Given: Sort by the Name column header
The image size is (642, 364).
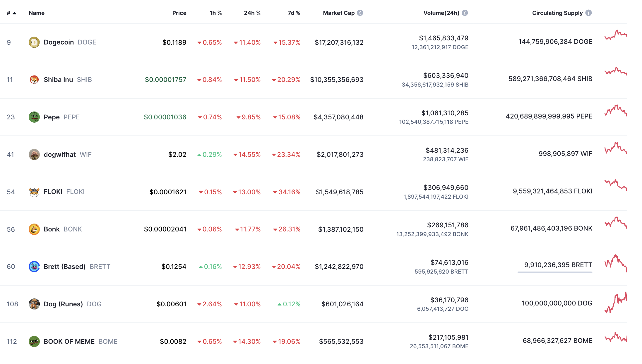Looking at the screenshot, I should (x=37, y=13).
